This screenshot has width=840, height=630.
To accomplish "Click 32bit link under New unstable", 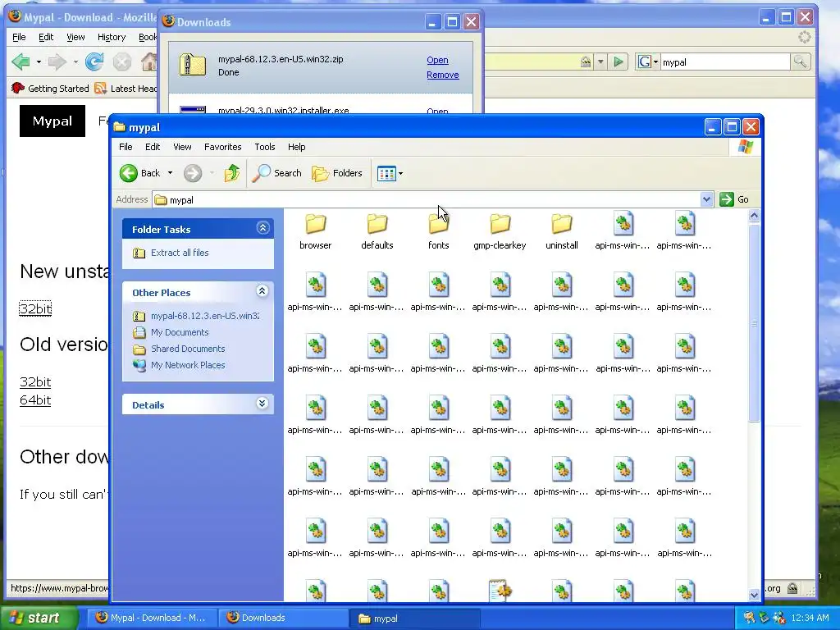I will coord(35,308).
